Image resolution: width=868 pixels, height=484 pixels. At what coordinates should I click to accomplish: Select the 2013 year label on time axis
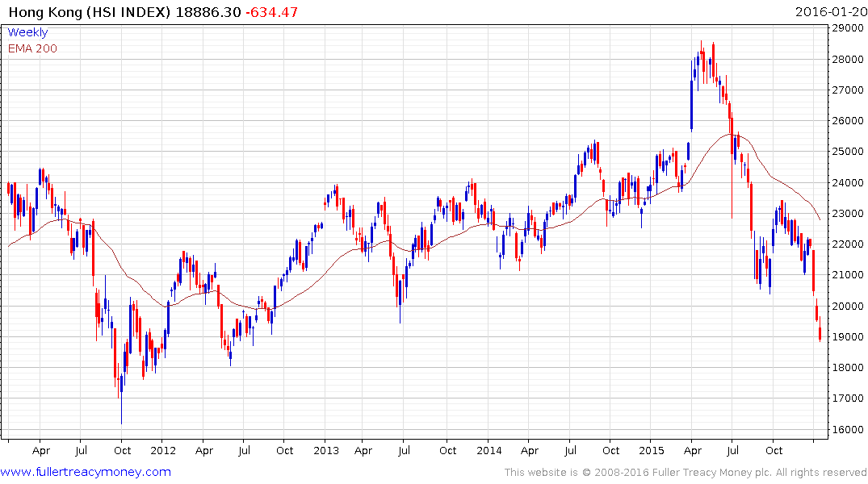pyautogui.click(x=326, y=450)
